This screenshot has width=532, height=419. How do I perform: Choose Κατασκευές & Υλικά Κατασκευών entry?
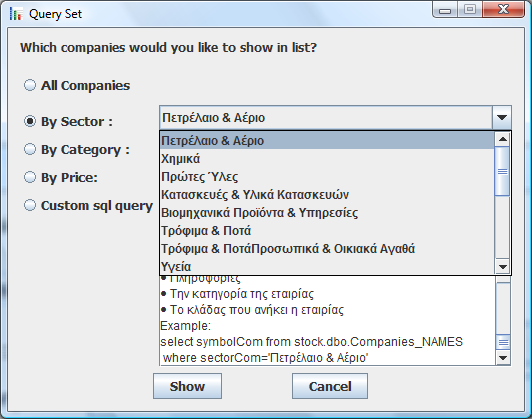pyautogui.click(x=327, y=194)
